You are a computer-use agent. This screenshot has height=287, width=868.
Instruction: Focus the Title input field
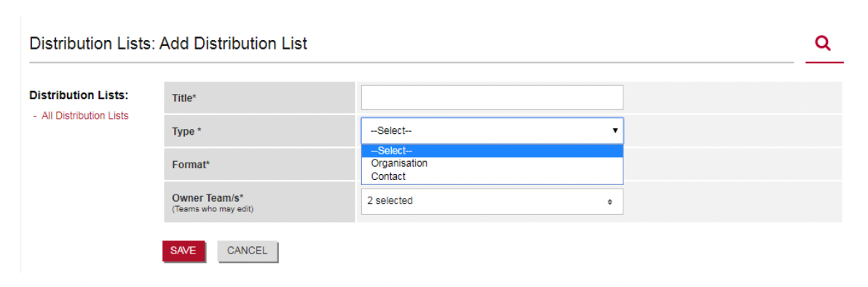pyautogui.click(x=492, y=98)
